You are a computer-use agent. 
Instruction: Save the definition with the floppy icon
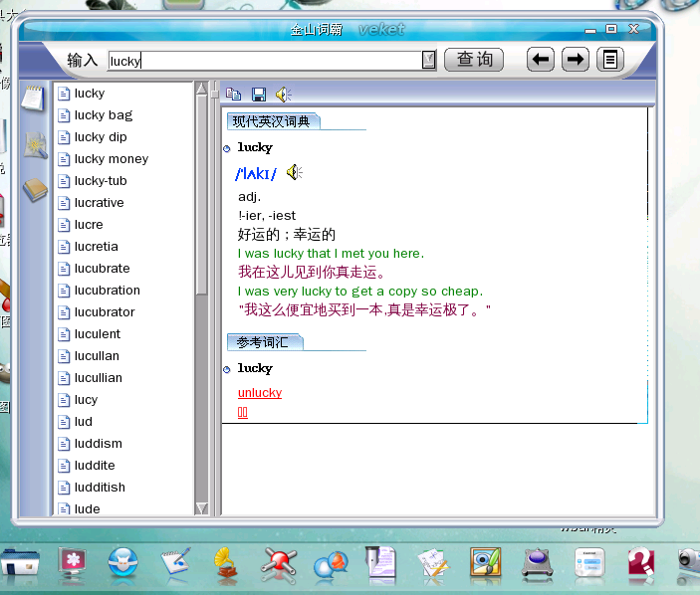tap(259, 95)
